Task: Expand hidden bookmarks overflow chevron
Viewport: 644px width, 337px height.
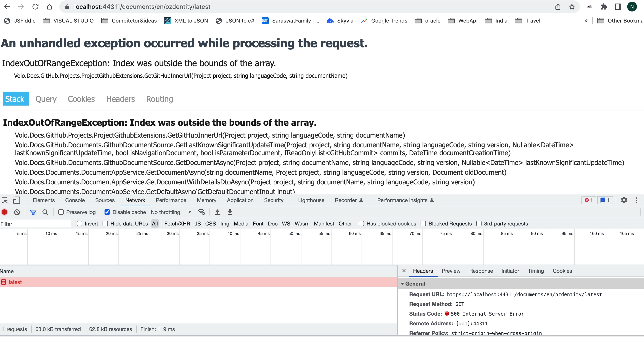Action: [586, 21]
